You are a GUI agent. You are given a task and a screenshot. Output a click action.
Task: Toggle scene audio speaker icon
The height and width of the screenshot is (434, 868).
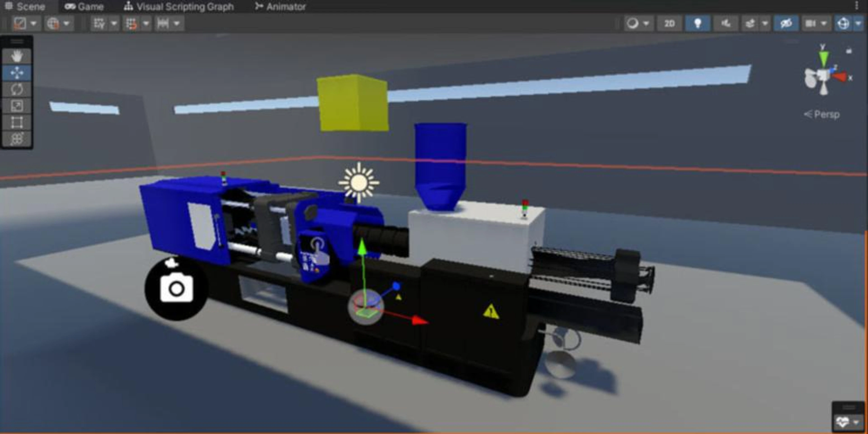click(x=725, y=23)
